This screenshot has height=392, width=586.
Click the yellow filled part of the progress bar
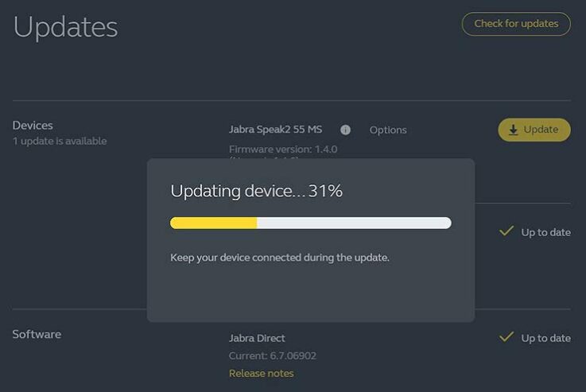[213, 223]
